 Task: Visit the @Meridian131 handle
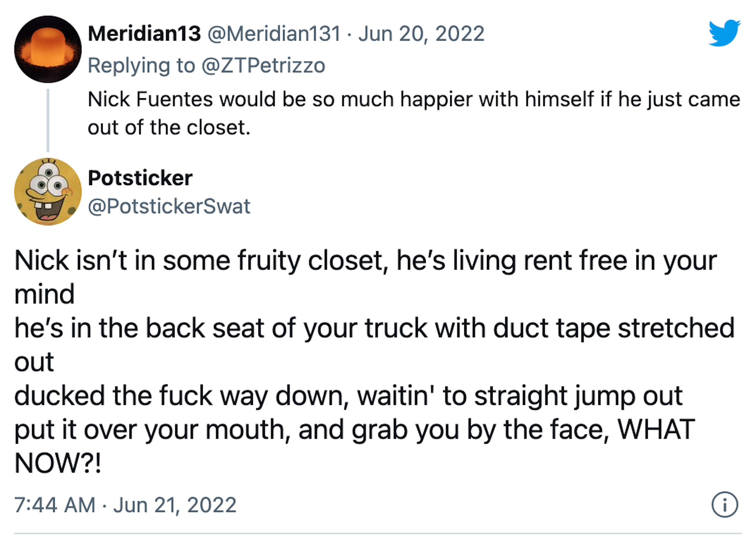click(x=274, y=34)
